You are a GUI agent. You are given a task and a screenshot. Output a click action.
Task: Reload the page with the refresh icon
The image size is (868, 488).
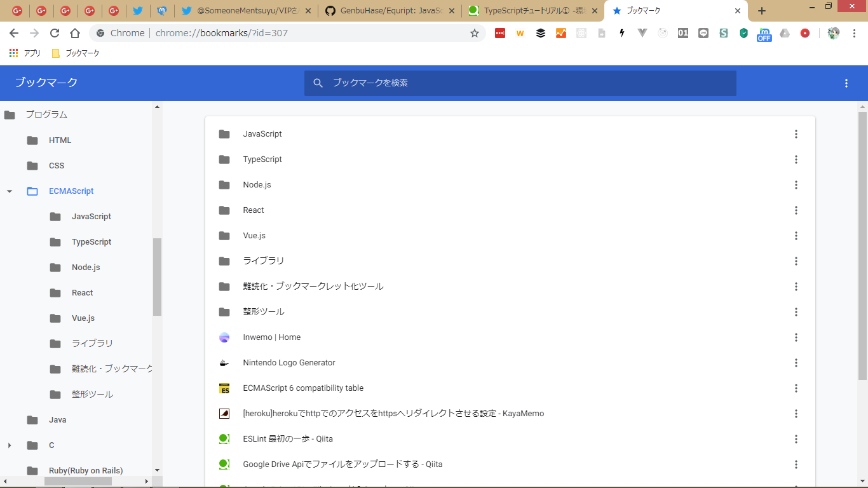click(x=55, y=33)
